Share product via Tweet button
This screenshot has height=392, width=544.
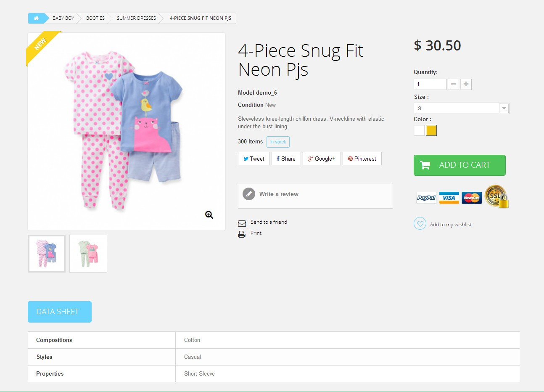[x=254, y=159]
